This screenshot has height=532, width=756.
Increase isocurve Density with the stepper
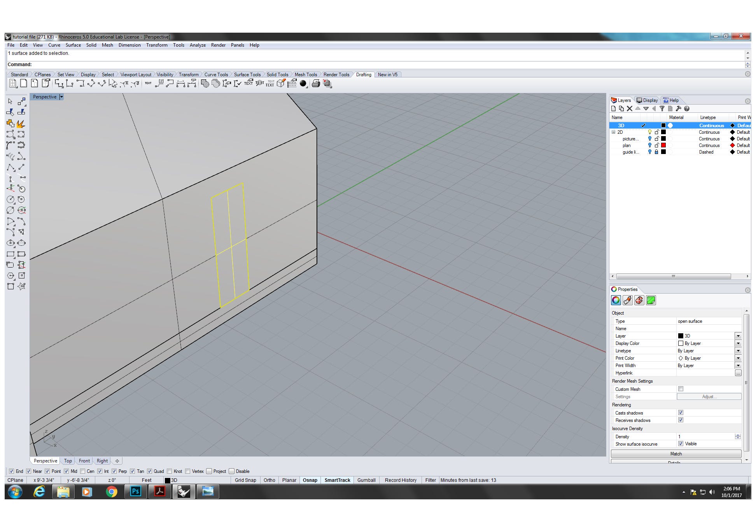[x=738, y=435]
